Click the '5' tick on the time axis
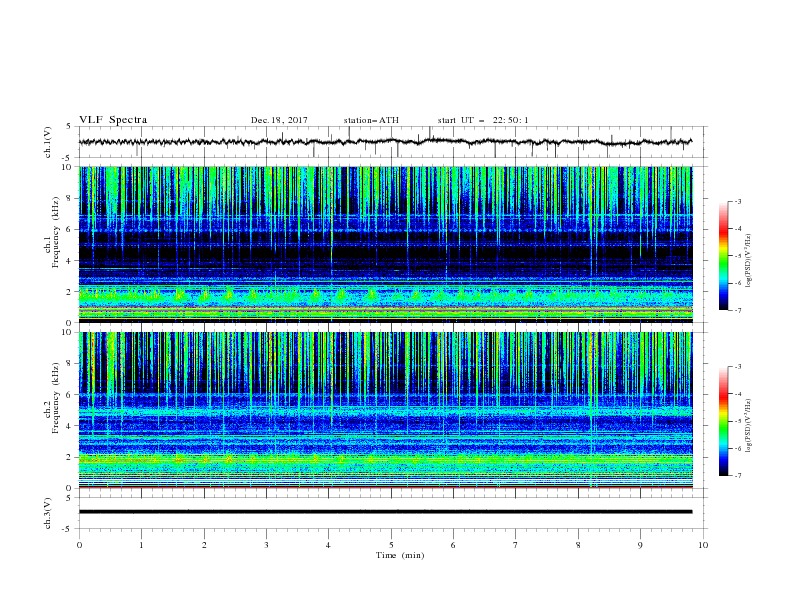 point(391,545)
